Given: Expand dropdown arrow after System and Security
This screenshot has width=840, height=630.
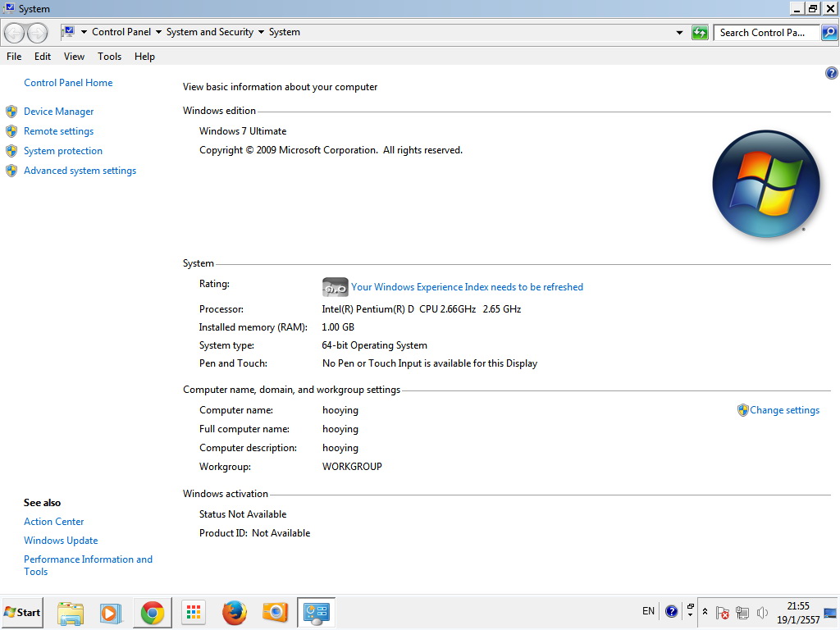Looking at the screenshot, I should point(262,32).
